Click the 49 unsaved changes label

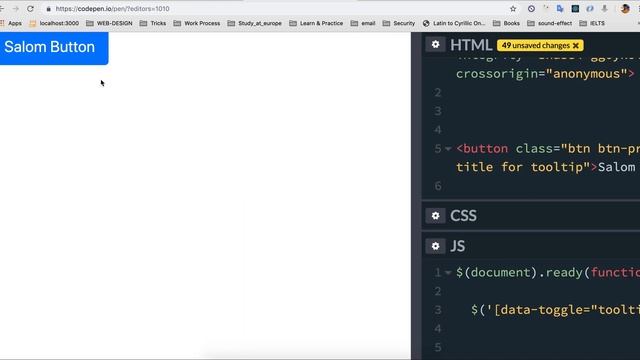click(x=536, y=46)
